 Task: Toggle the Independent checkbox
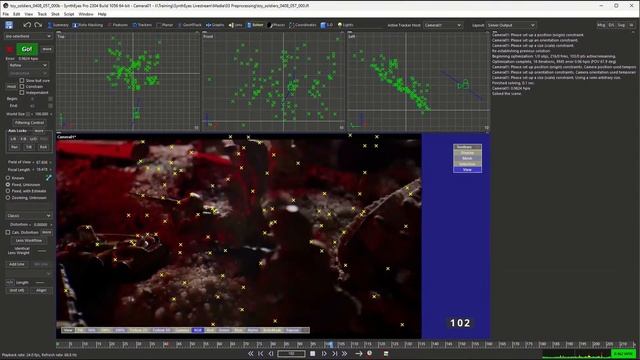(x=22, y=93)
